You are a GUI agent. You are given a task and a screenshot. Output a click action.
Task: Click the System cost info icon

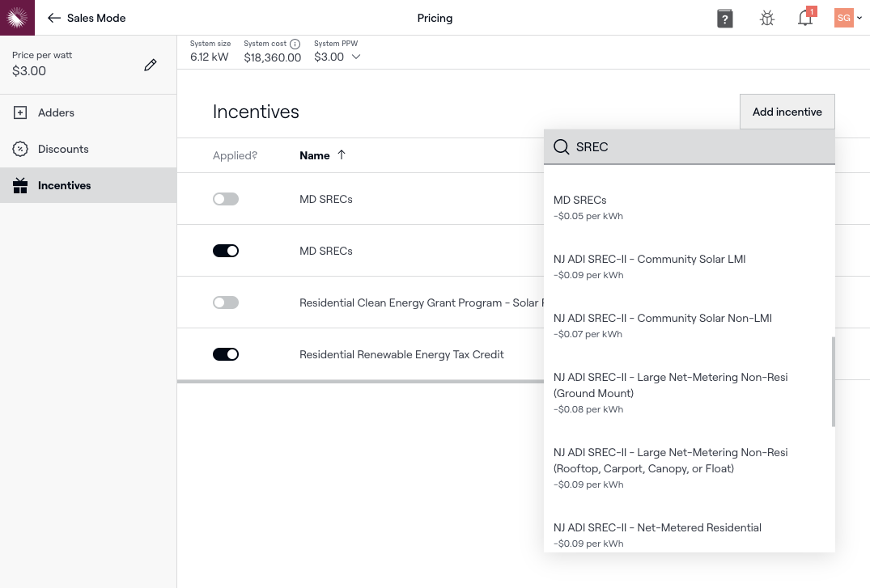pos(295,44)
